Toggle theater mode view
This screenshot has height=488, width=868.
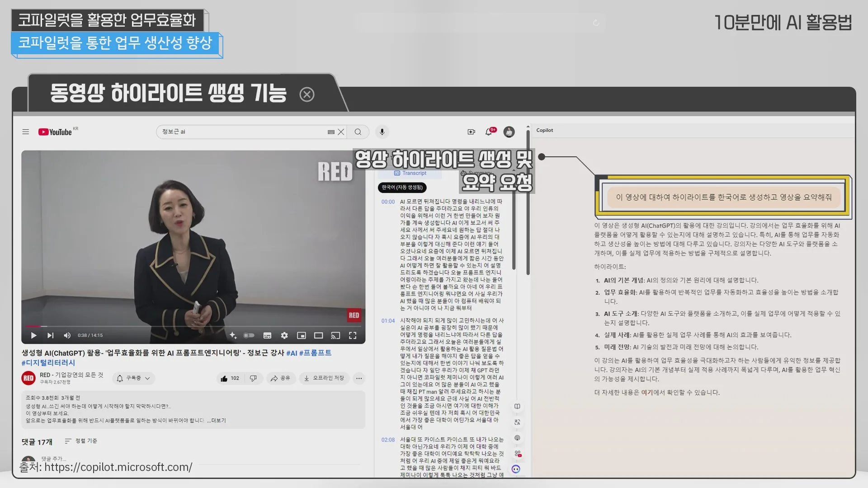(x=319, y=335)
